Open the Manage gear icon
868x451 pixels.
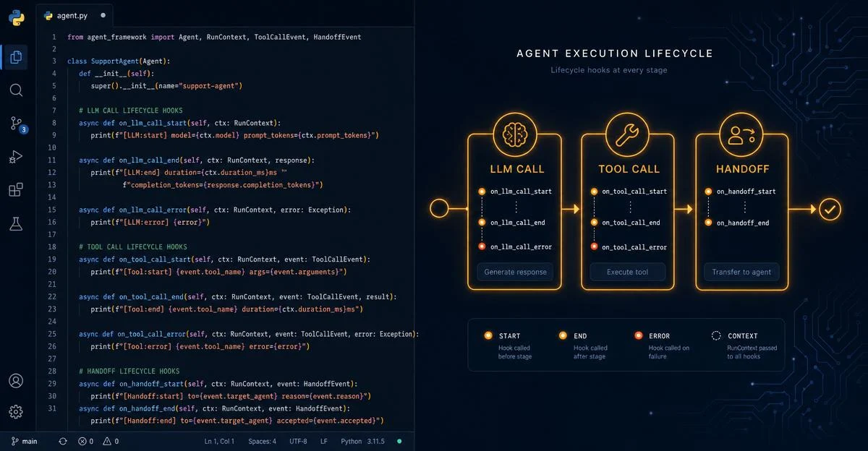coord(16,412)
